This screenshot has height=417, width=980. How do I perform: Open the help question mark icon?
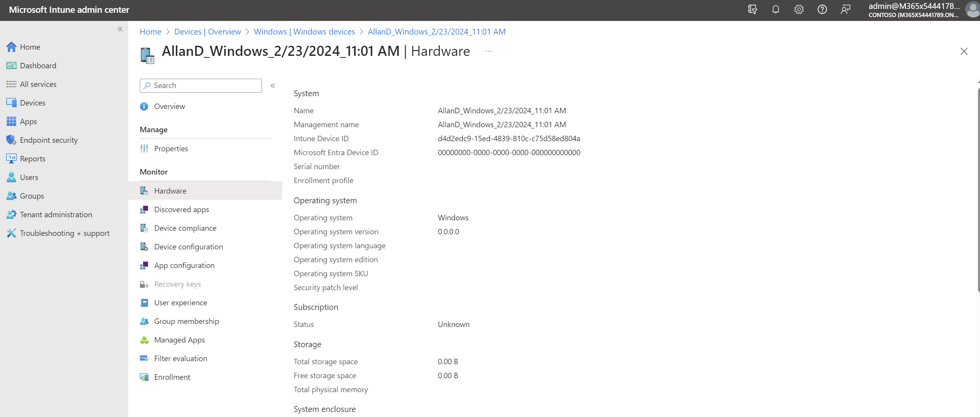(x=822, y=9)
